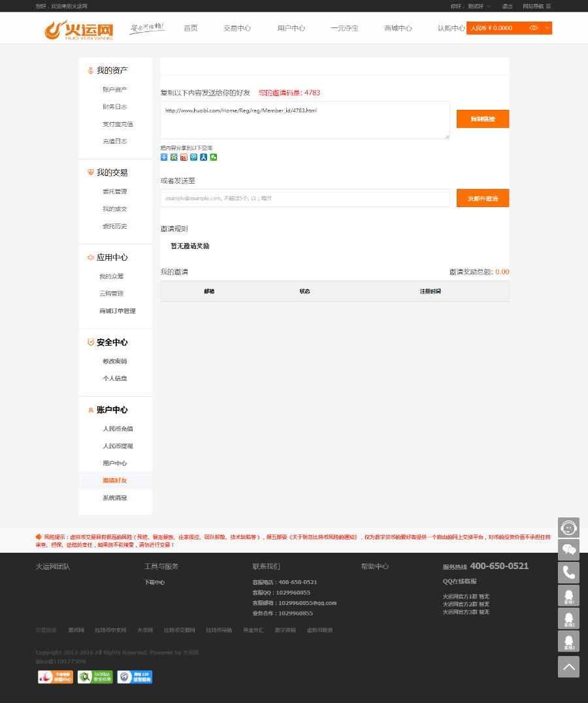Share via Sina Weibo icon
The image size is (588, 703).
point(184,157)
